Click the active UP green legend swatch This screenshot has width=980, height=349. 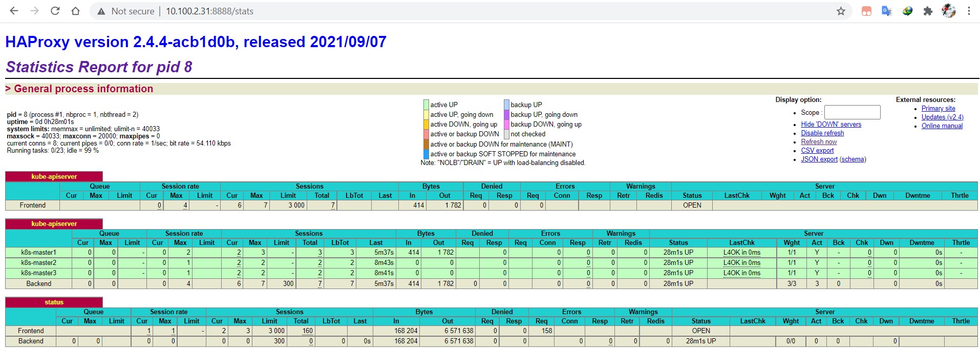pyautogui.click(x=426, y=105)
